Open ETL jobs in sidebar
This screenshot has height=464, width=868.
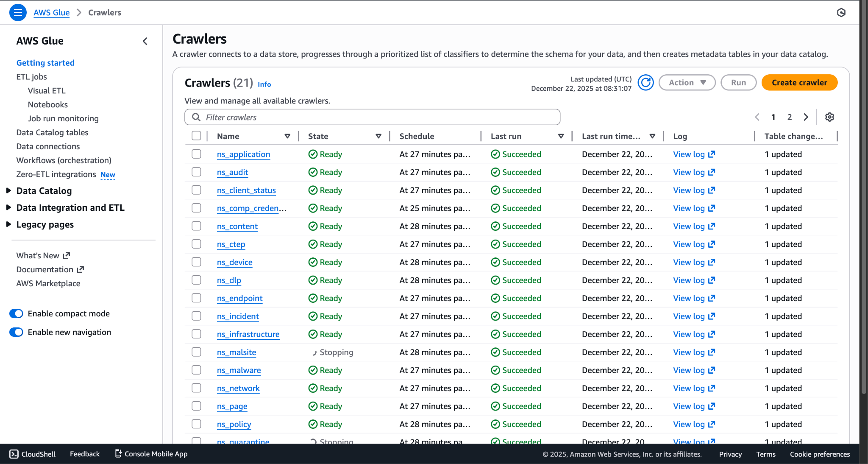pyautogui.click(x=32, y=77)
